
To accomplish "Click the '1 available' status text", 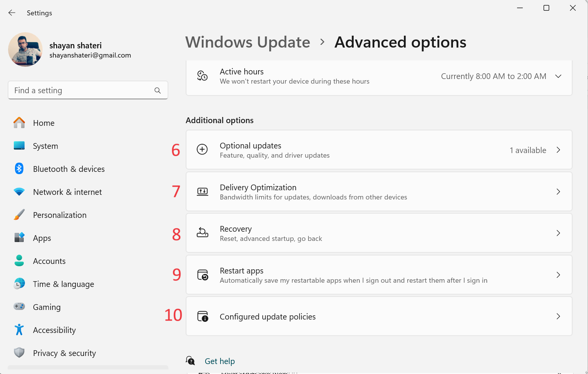I will (x=528, y=150).
